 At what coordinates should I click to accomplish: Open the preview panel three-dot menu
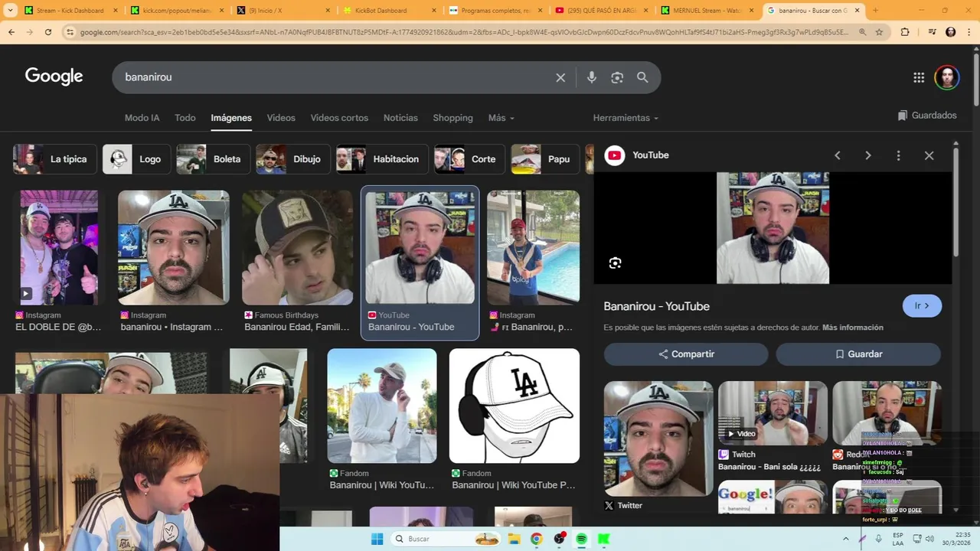[x=898, y=155]
